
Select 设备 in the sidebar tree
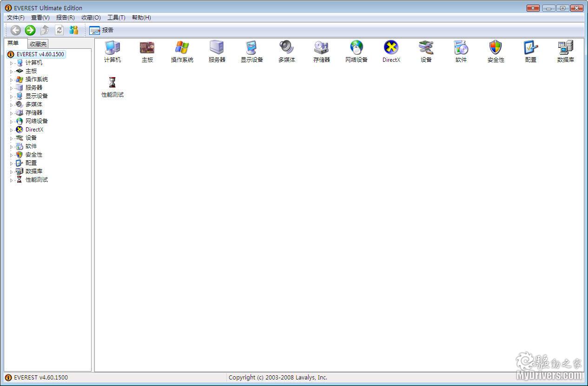pyautogui.click(x=31, y=138)
